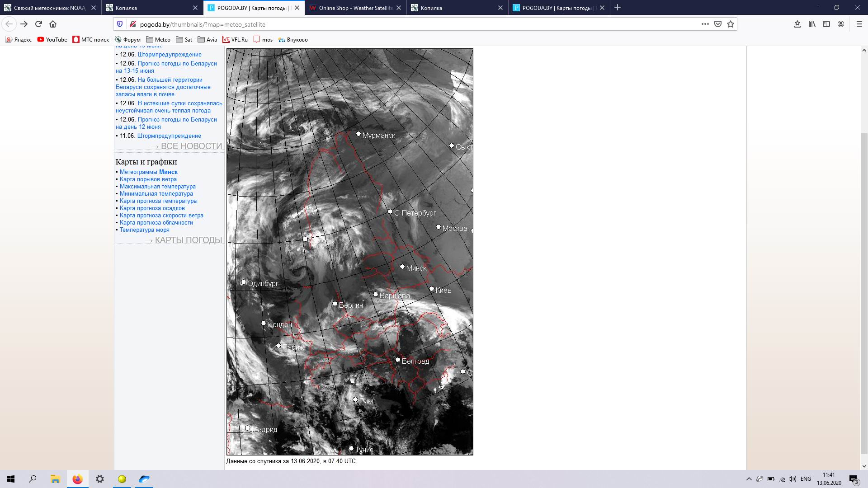Screen dimensions: 868x488
Task: Open the Windows Start menu
Action: (11, 479)
